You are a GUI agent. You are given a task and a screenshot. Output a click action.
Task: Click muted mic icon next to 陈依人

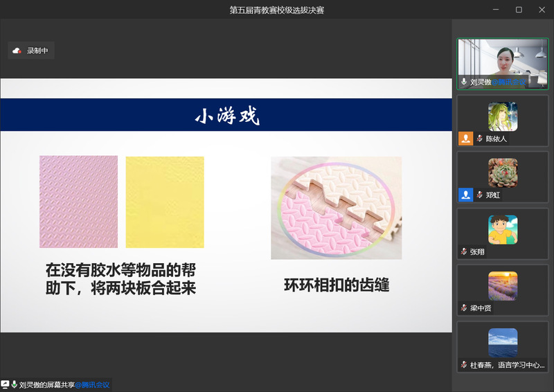pos(479,139)
